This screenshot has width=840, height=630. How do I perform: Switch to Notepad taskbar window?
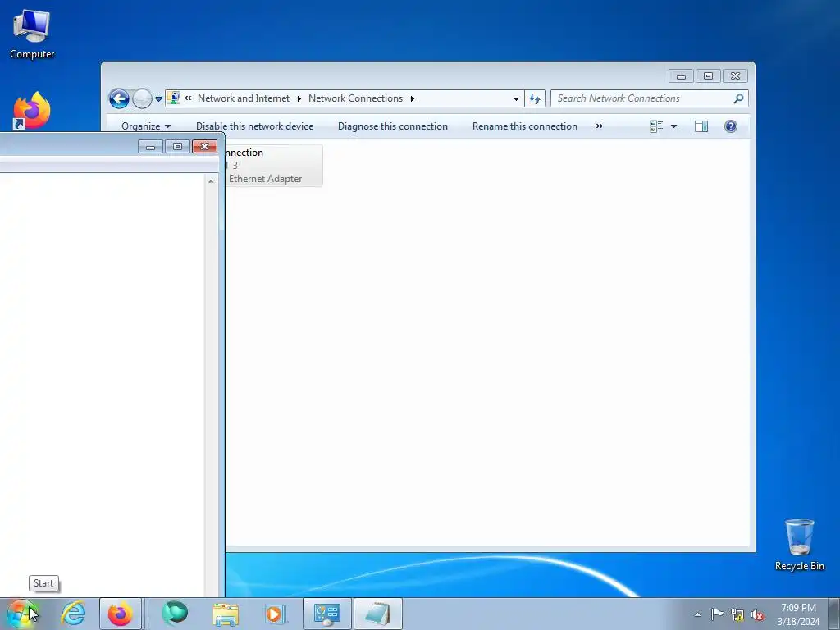click(377, 614)
